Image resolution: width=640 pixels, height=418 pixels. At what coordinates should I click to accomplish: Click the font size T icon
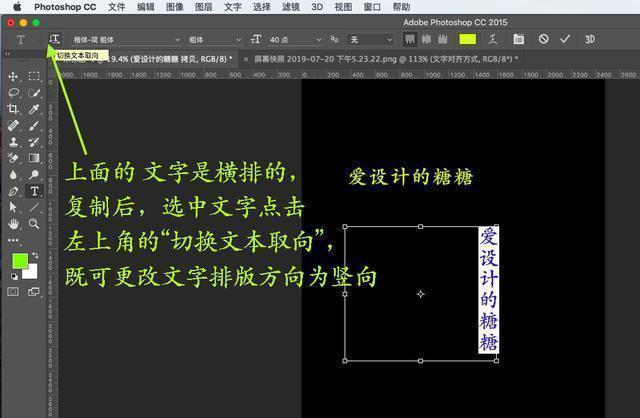click(x=256, y=39)
